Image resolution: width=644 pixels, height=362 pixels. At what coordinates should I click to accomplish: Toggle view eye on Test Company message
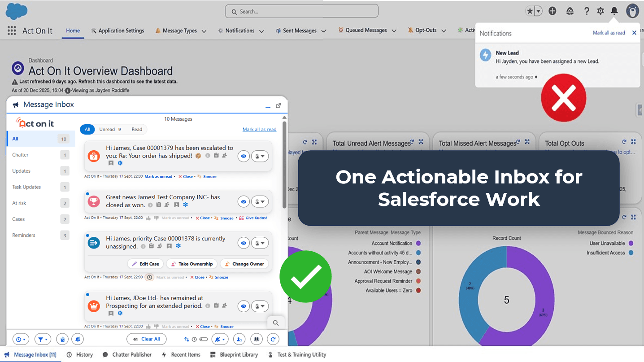pyautogui.click(x=244, y=202)
